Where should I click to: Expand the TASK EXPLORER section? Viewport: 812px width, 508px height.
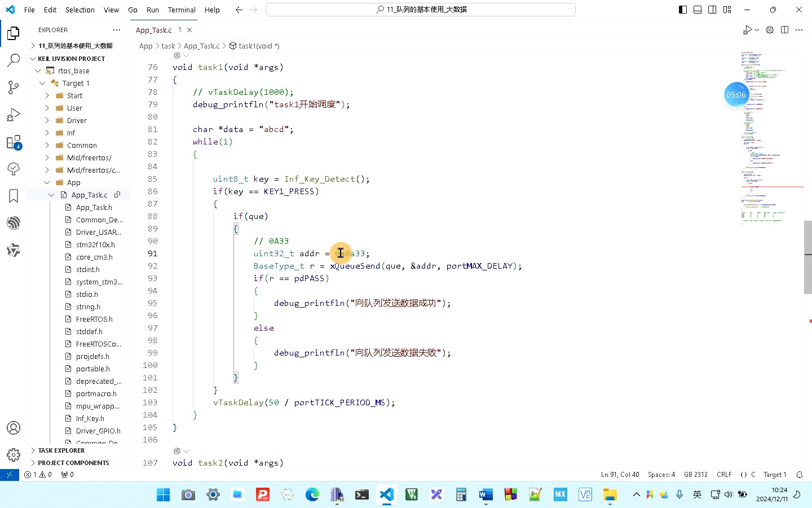click(x=61, y=450)
